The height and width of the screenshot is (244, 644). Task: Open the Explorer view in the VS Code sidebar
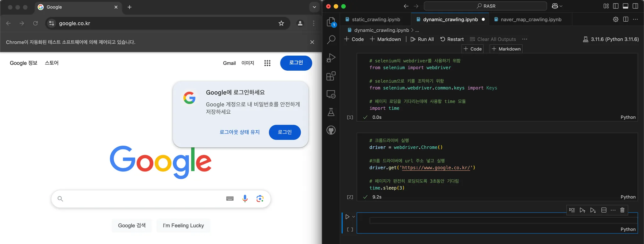[331, 22]
